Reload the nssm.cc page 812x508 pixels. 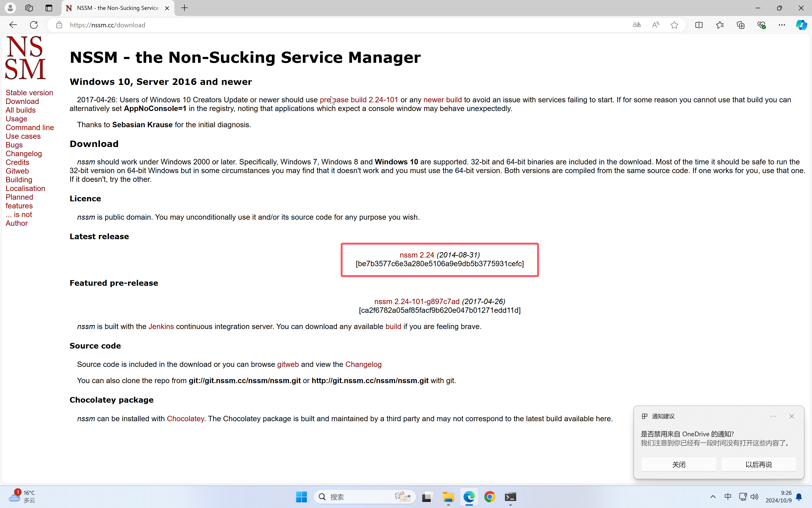click(34, 25)
